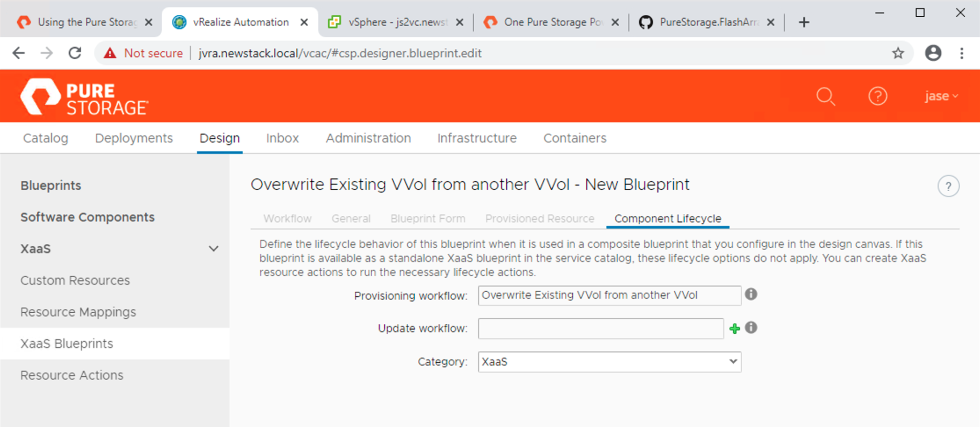The height and width of the screenshot is (427, 980).
Task: Open Custom Resources in the sidebar
Action: (x=75, y=281)
